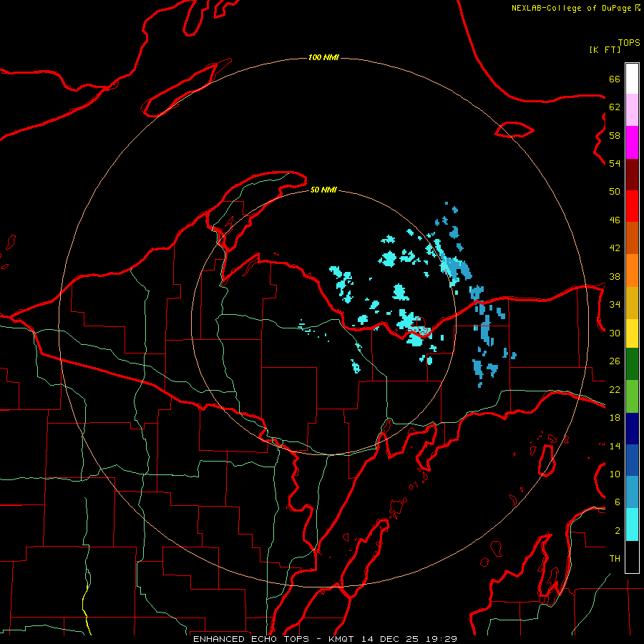Click the 22 legend value label

point(615,390)
